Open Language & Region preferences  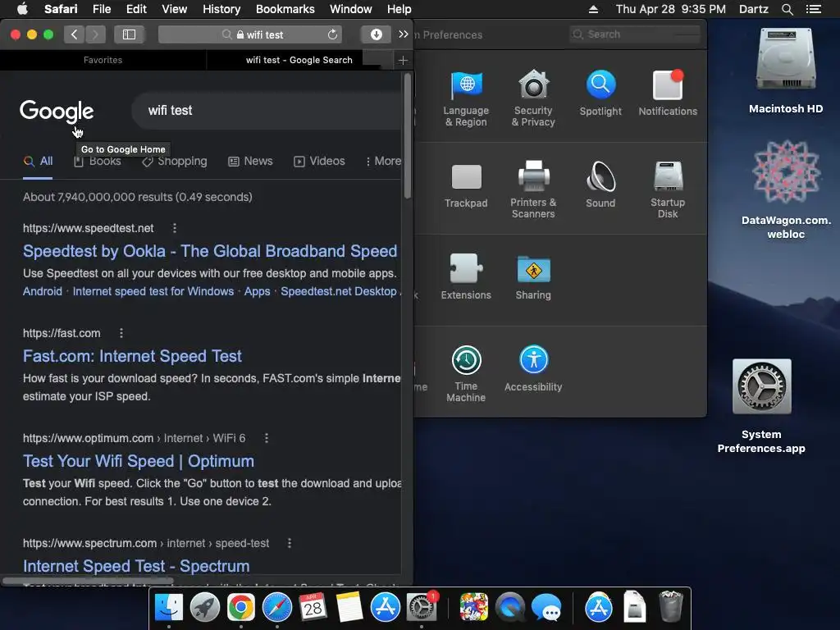[x=466, y=99]
